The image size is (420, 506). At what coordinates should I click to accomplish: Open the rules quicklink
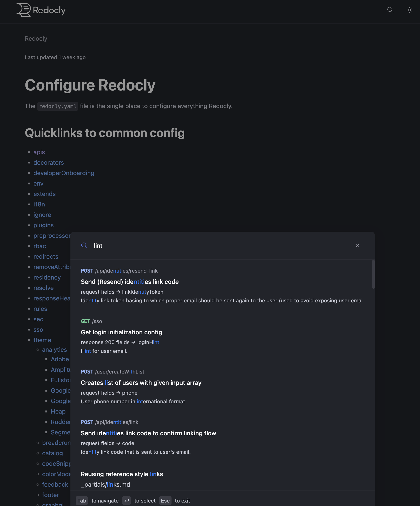(40, 309)
